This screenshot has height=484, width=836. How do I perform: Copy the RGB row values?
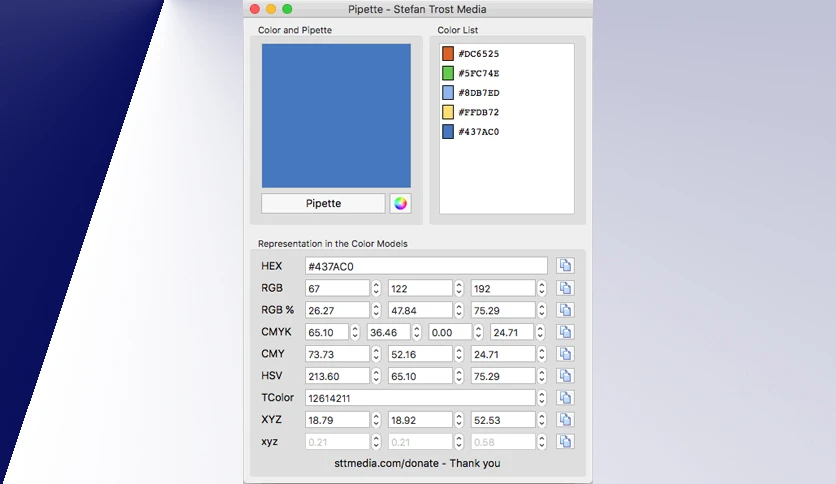(x=565, y=288)
